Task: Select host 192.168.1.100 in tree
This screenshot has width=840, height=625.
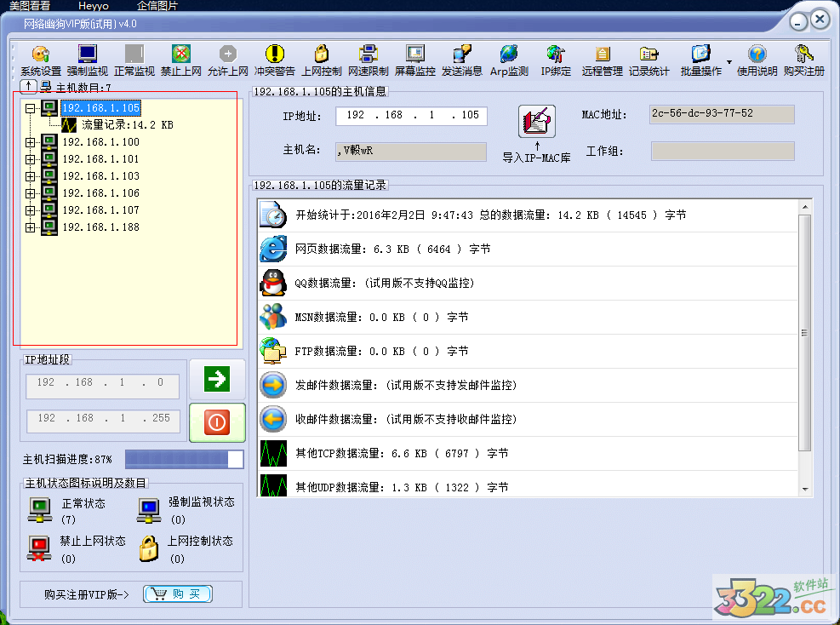Action: click(x=100, y=142)
